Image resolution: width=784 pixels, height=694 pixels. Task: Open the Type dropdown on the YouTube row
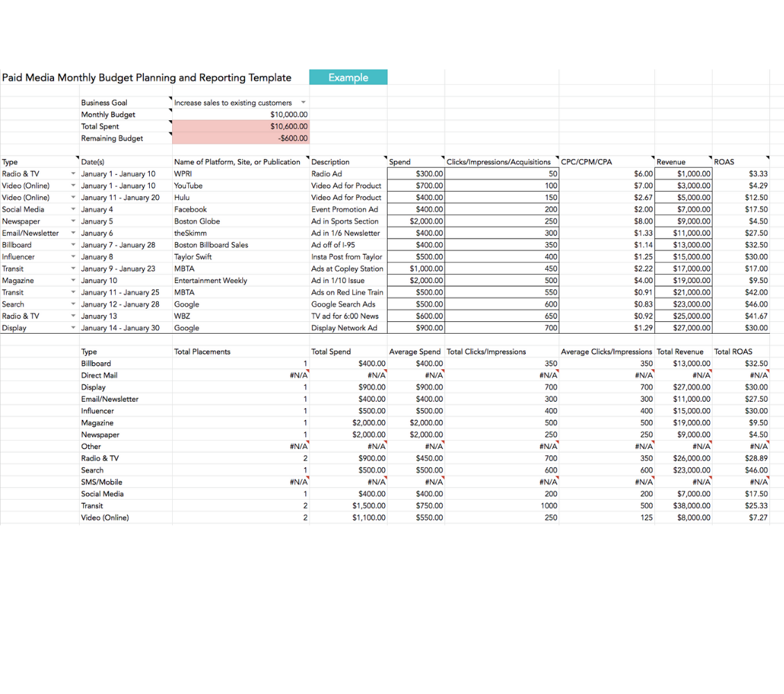pyautogui.click(x=73, y=185)
